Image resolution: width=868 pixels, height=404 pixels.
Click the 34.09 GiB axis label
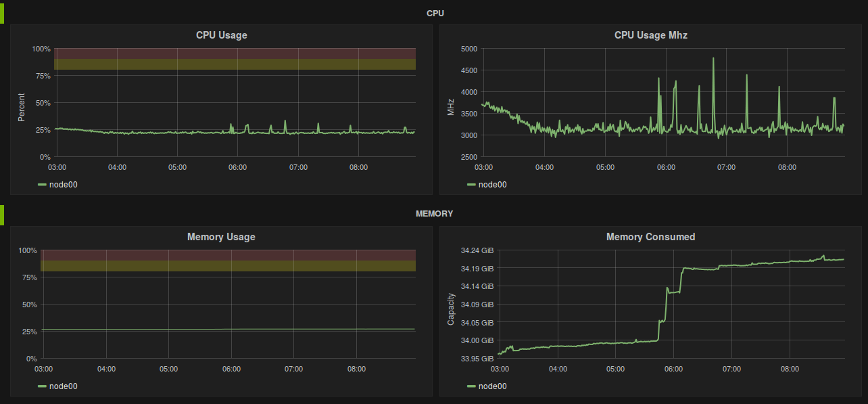pyautogui.click(x=477, y=305)
